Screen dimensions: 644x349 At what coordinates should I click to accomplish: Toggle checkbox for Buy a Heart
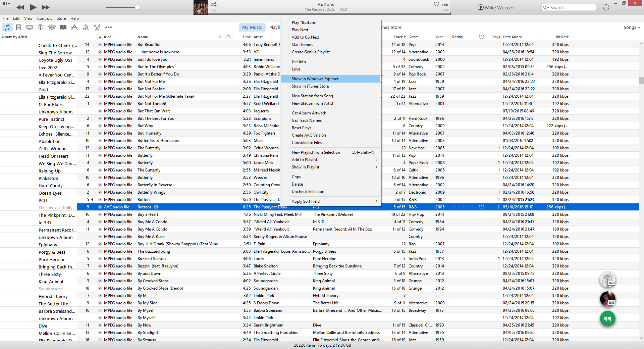pos(100,214)
